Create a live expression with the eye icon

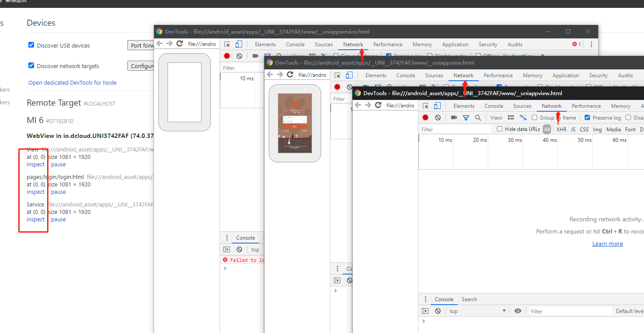pos(518,311)
